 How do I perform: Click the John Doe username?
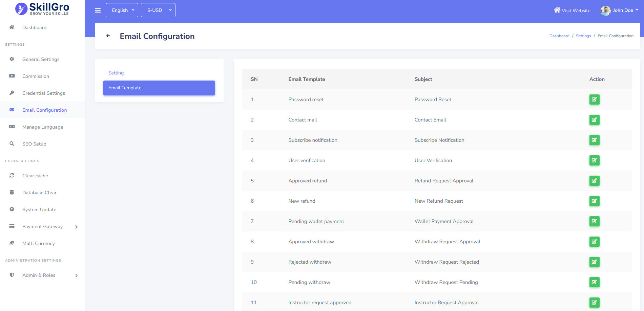coord(623,10)
